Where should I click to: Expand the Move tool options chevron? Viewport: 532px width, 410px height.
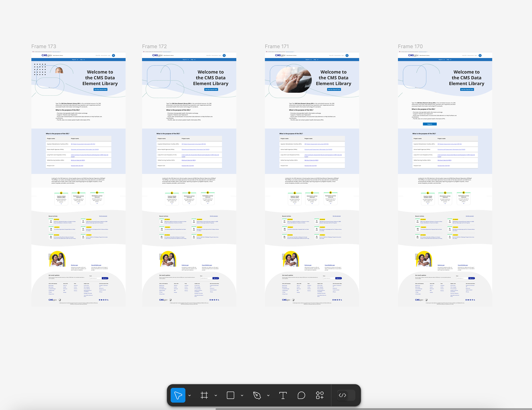click(x=190, y=396)
